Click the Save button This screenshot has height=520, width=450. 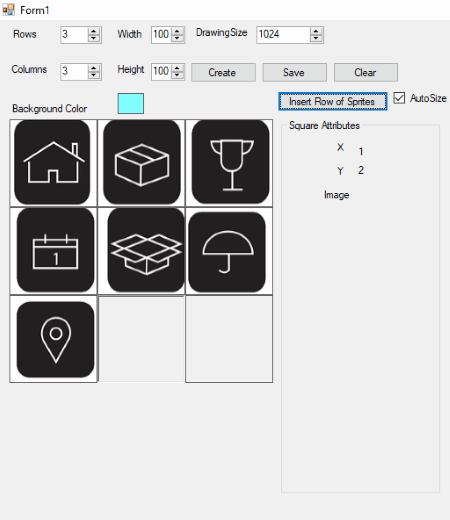(295, 72)
